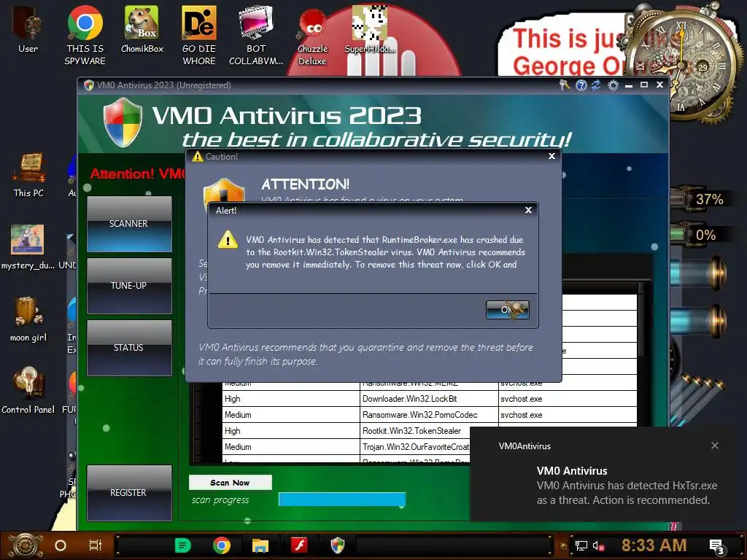Screen dimensions: 747x560
Task: Click the keys registration icon in title bar
Action: [x=565, y=85]
